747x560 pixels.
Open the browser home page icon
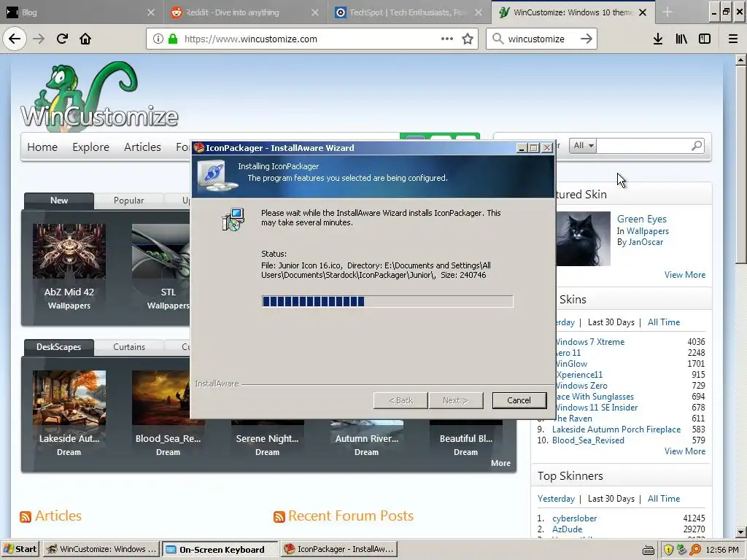[85, 39]
